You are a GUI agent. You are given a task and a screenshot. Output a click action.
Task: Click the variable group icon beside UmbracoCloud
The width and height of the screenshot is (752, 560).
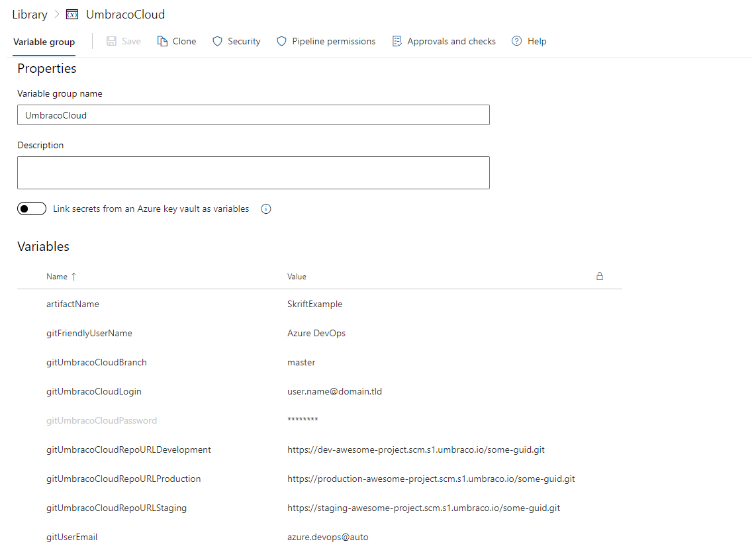(72, 15)
